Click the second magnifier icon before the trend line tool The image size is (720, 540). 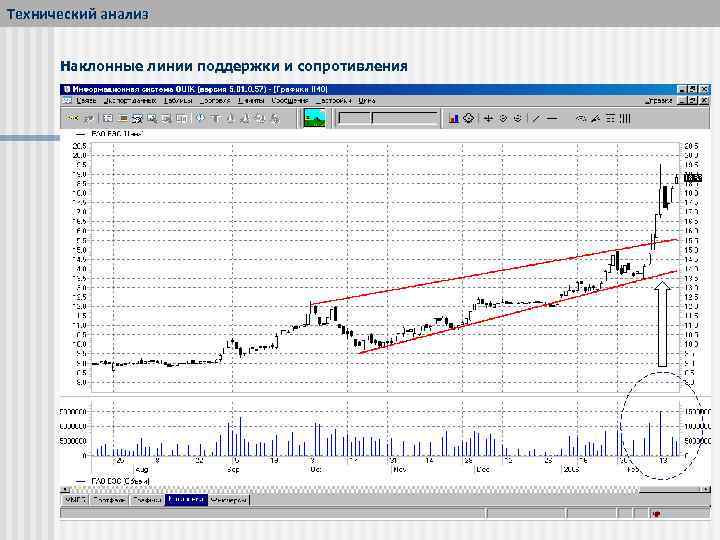pyautogui.click(x=518, y=119)
